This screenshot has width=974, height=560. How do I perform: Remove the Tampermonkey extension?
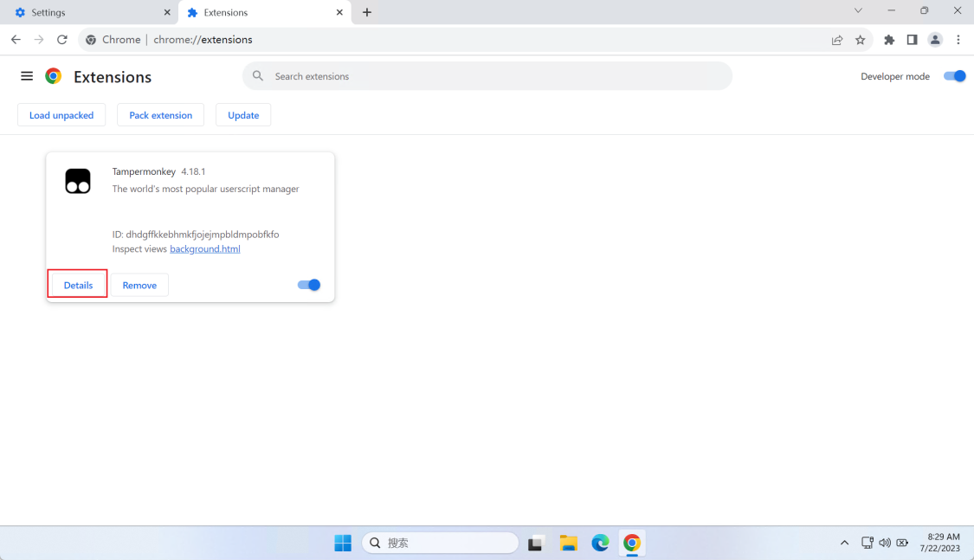[x=139, y=285]
